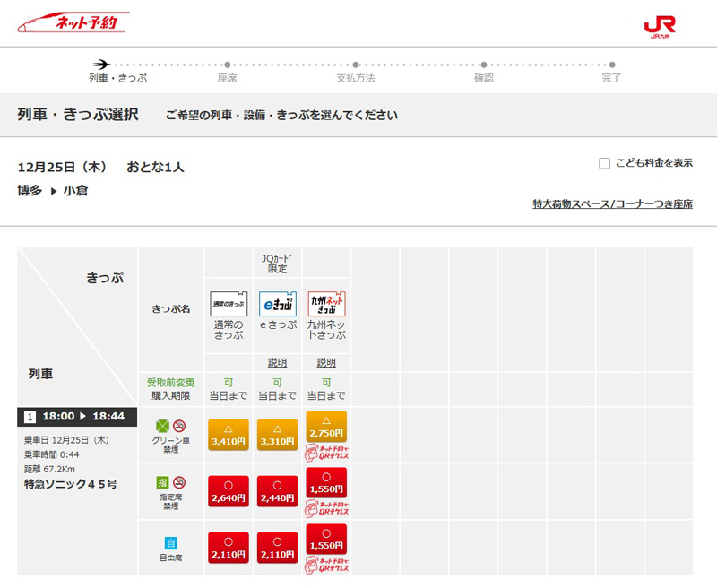Viewport: 717px width, 588px height.
Task: Click the JR九州 logo
Action: [662, 26]
